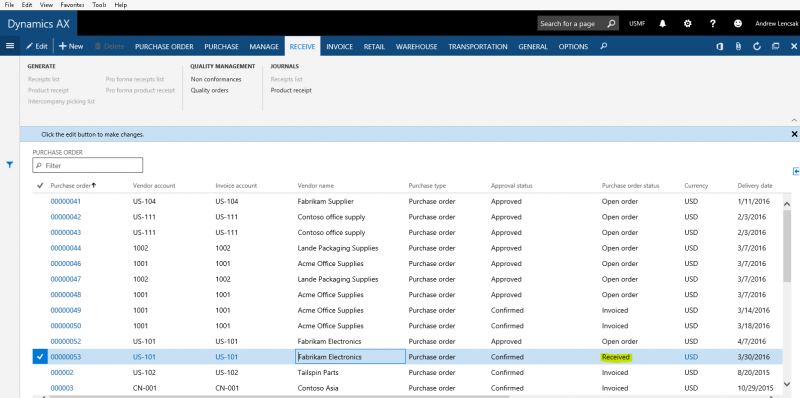
Task: Open Product receipt under Journals
Action: click(x=291, y=90)
